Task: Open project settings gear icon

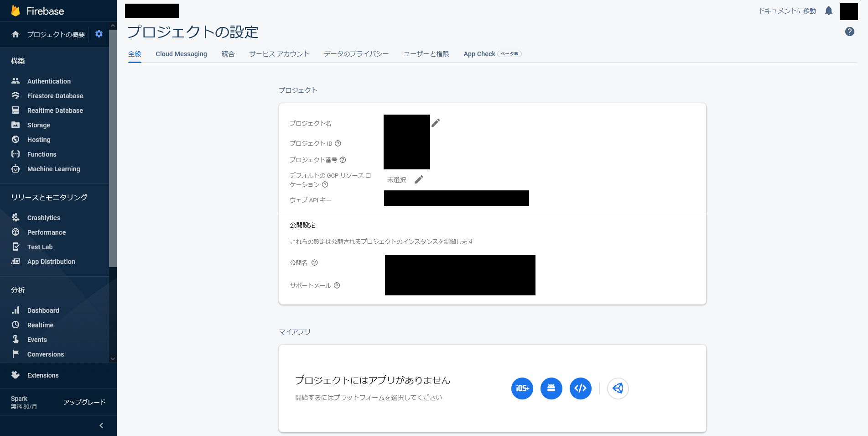Action: 99,34
